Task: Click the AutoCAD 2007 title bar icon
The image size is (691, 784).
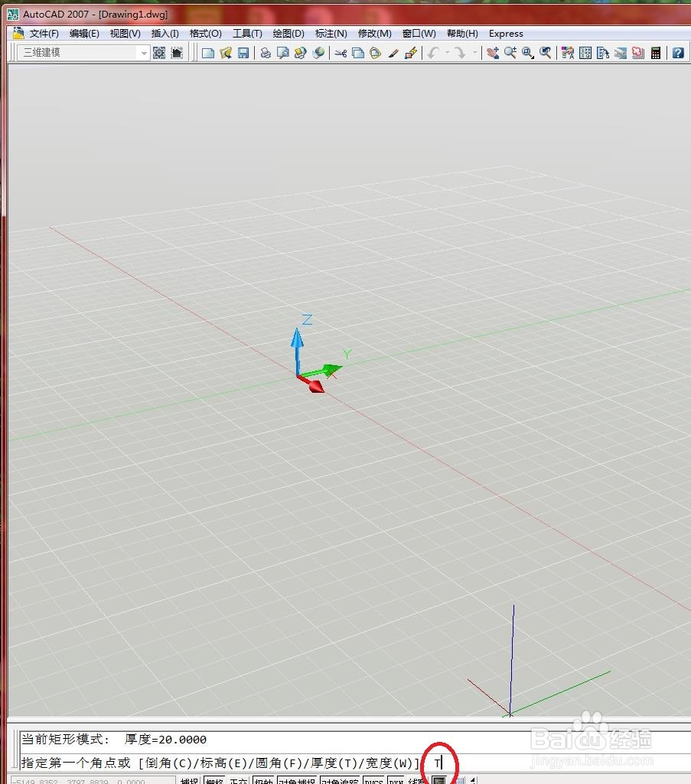Action: pyautogui.click(x=13, y=14)
